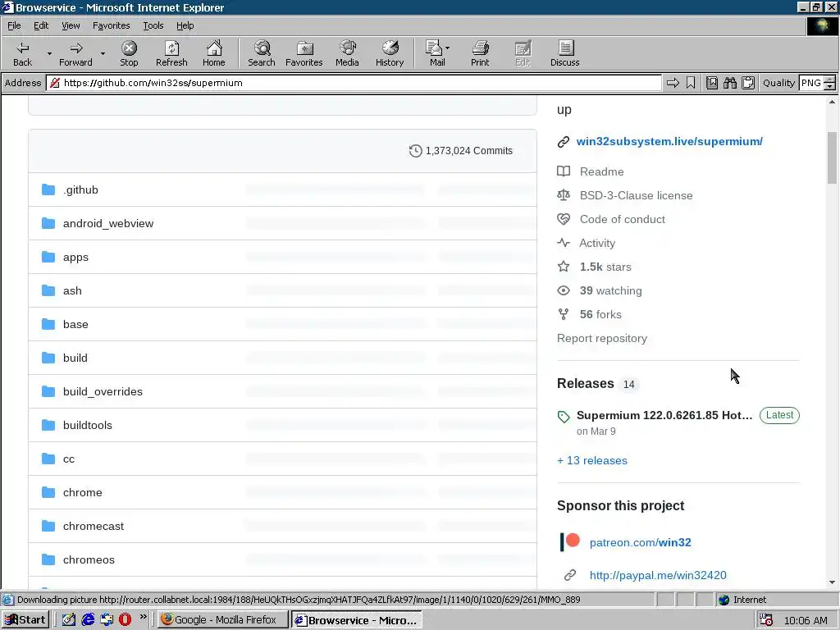Open the Tools menu
The height and width of the screenshot is (630, 840).
click(153, 25)
